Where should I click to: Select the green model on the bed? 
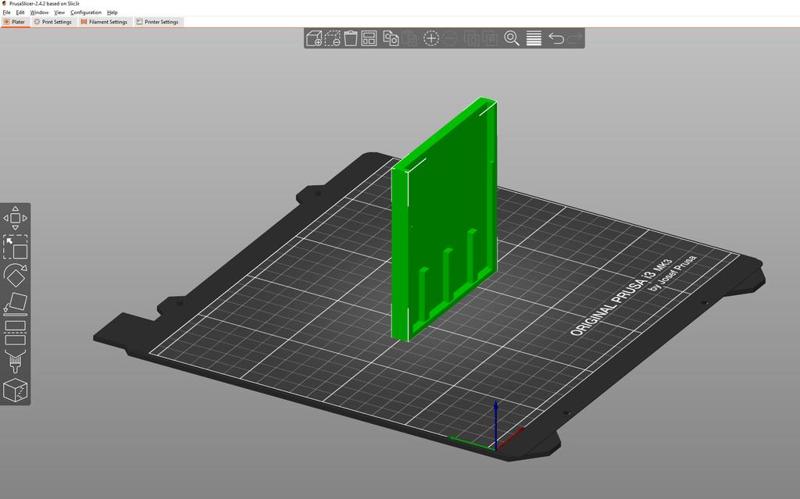click(444, 219)
